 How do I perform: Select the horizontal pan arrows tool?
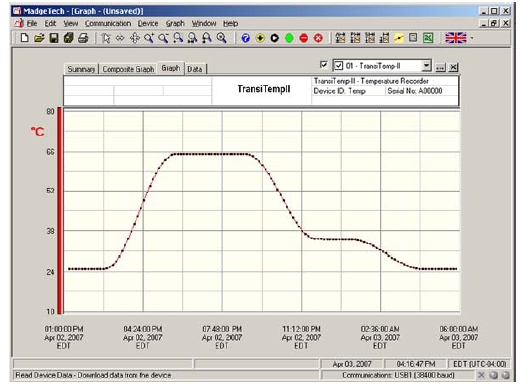(120, 38)
